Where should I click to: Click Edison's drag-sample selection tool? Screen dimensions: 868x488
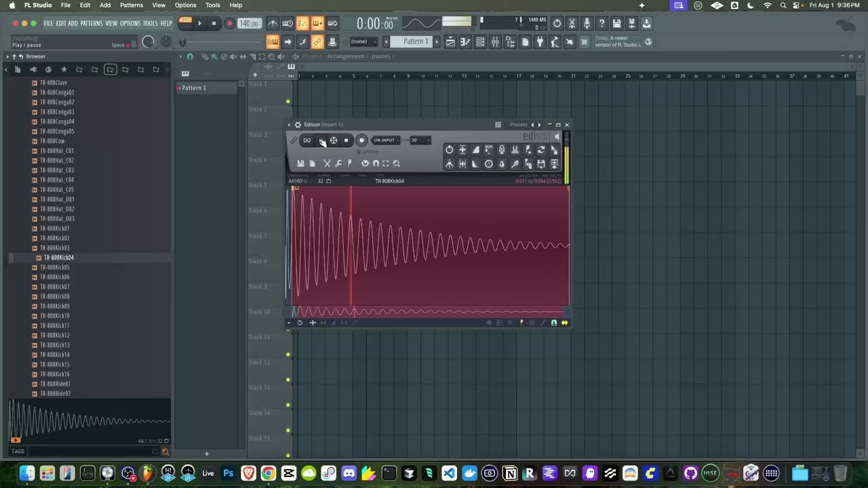[554, 149]
